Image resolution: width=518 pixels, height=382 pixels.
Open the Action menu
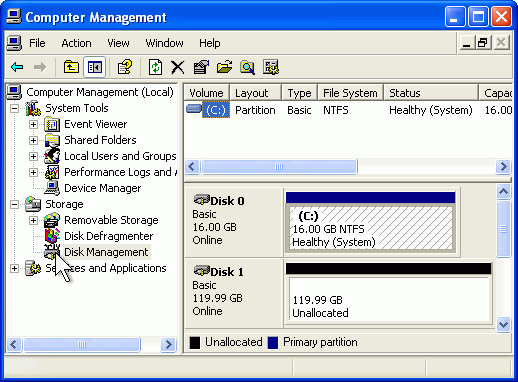76,43
